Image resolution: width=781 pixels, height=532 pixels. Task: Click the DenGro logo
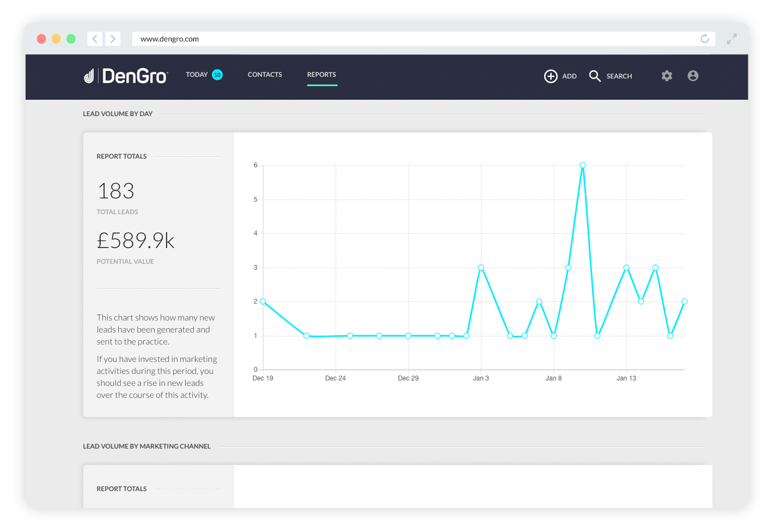coord(125,76)
